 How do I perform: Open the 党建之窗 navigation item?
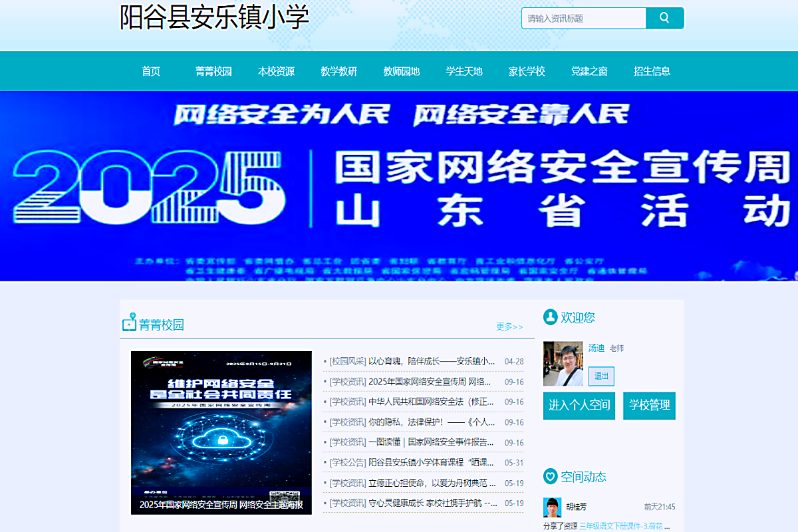[589, 71]
